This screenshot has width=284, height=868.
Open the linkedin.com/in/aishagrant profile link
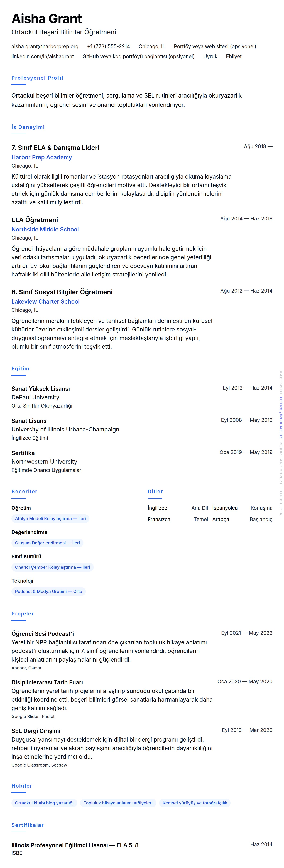(x=43, y=57)
